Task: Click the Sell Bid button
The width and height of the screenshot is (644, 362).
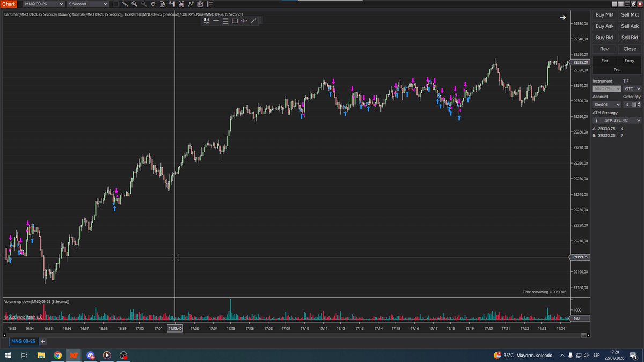Action: pyautogui.click(x=630, y=38)
